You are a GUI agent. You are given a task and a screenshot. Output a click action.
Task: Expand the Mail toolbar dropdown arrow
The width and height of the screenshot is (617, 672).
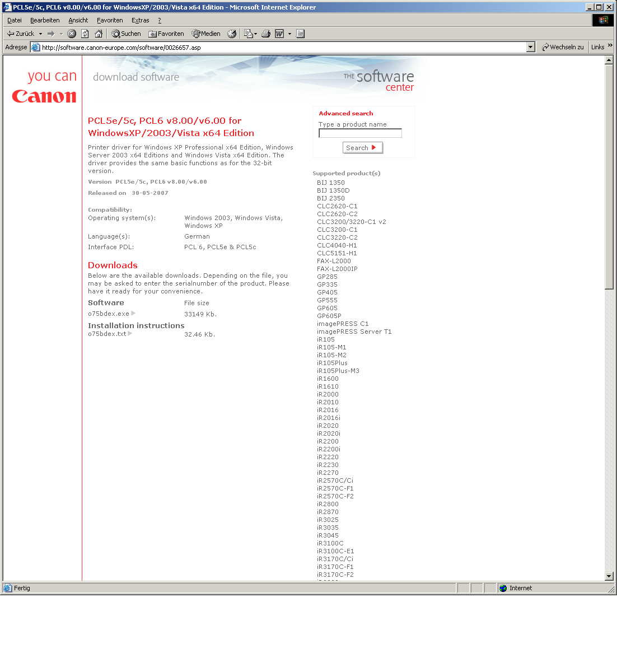pyautogui.click(x=256, y=34)
